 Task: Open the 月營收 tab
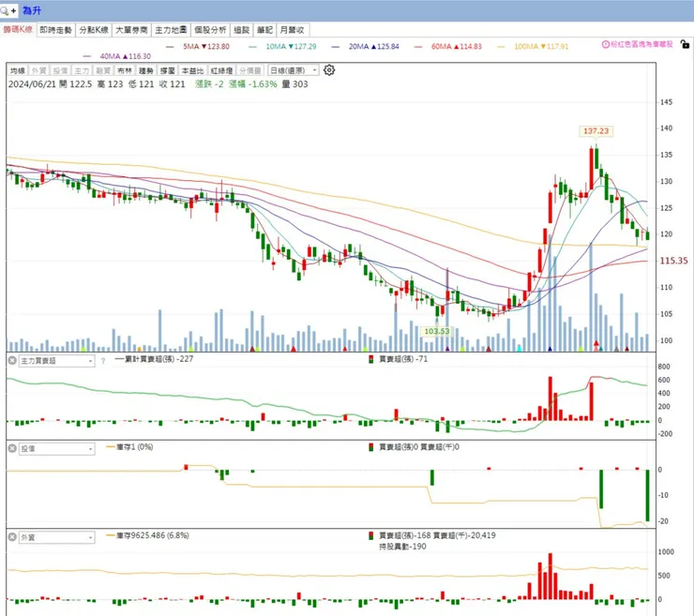click(x=292, y=30)
